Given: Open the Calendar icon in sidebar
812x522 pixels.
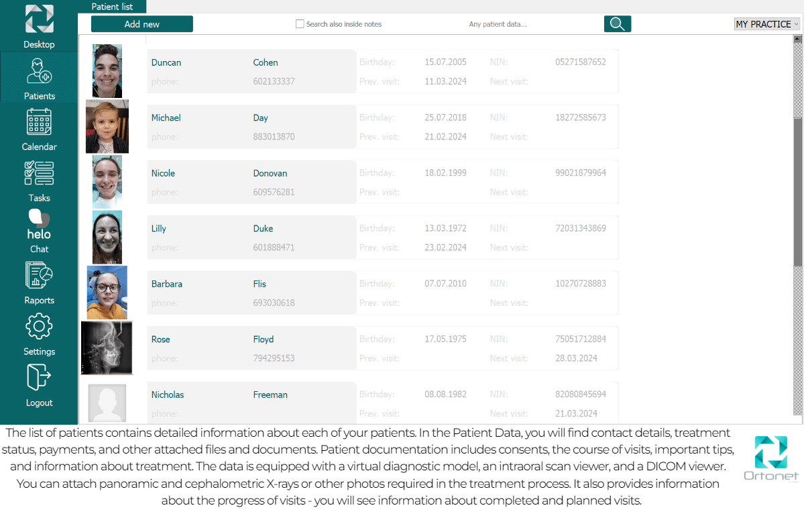Looking at the screenshot, I should 39,123.
